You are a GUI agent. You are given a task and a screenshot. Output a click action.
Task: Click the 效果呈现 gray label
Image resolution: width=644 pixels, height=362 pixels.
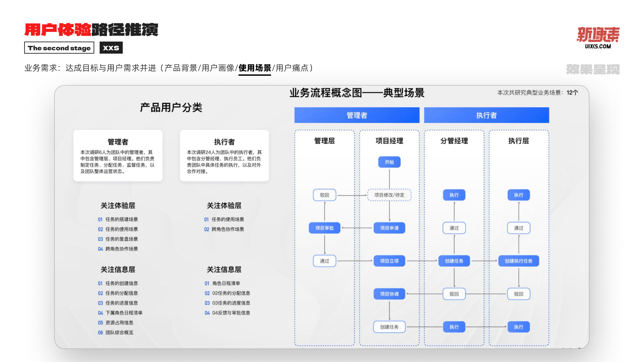(592, 69)
